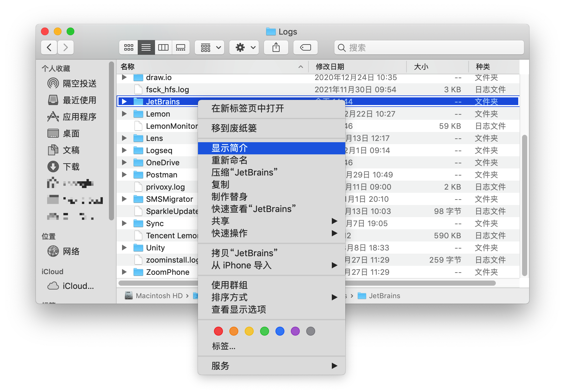Go forward with the right chevron button

66,47
